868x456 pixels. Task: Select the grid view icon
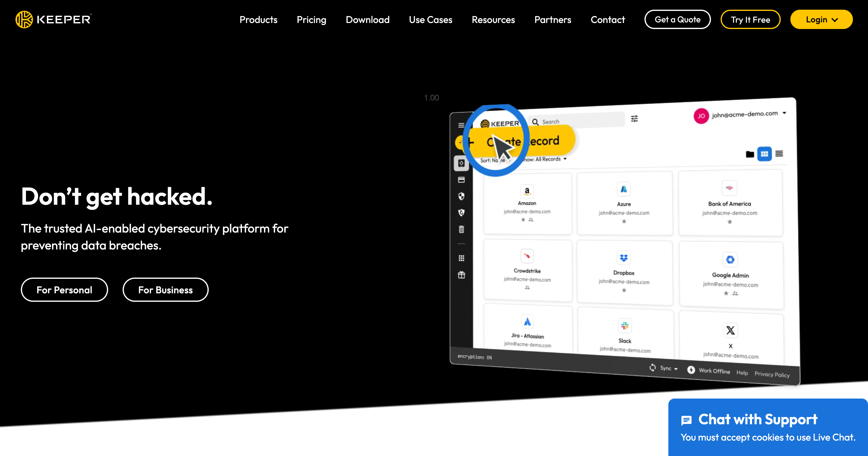point(765,154)
